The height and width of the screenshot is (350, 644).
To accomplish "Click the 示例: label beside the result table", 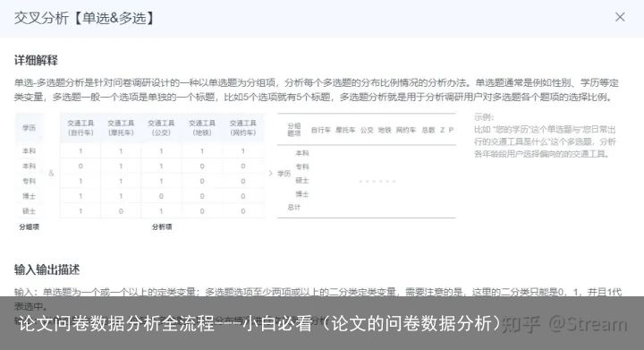I will 484,117.
